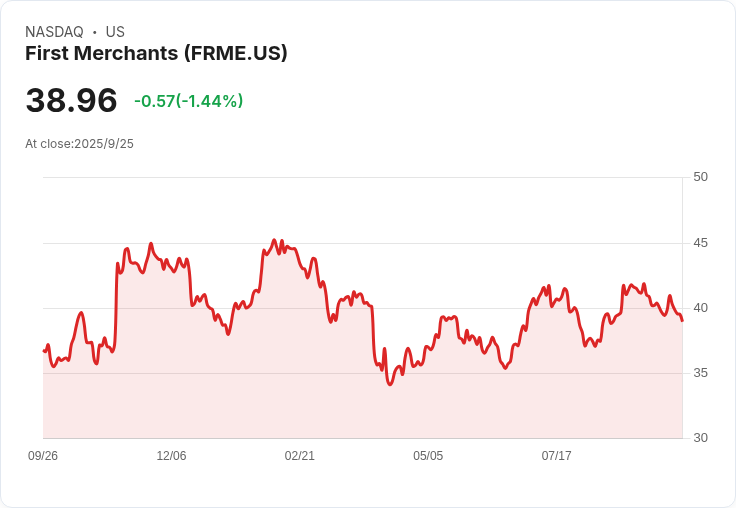Click the 30 label on the price axis
The image size is (736, 508).
point(700,438)
